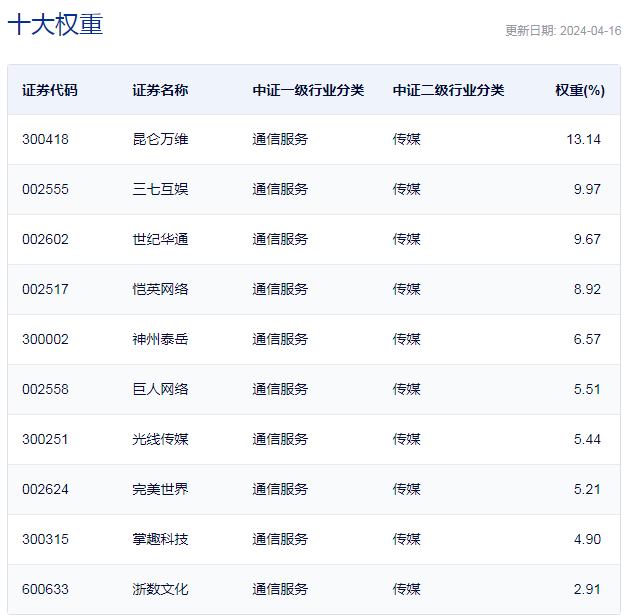
Task: Click weight value 8.92
Action: point(587,289)
